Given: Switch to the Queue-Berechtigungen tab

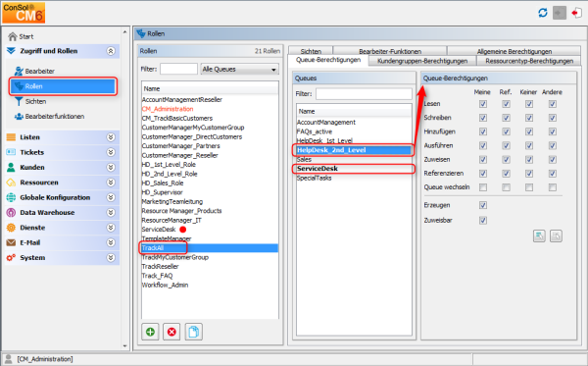Looking at the screenshot, I should tap(328, 60).
